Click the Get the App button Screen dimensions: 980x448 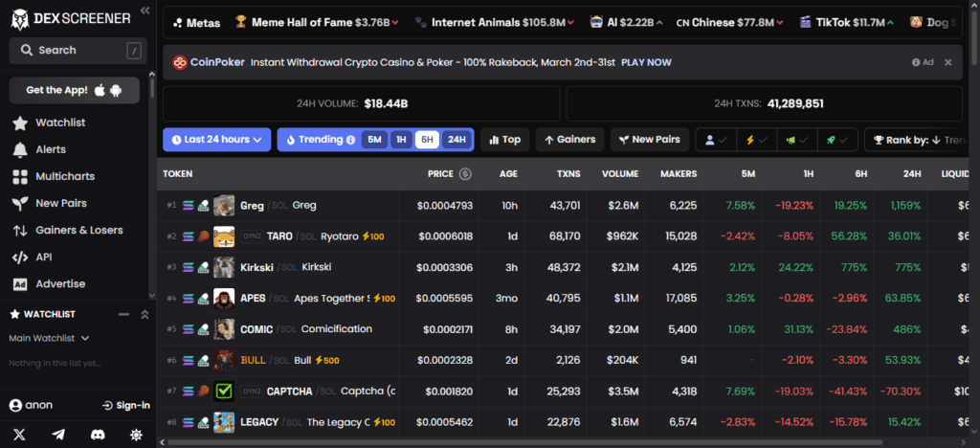(x=75, y=90)
